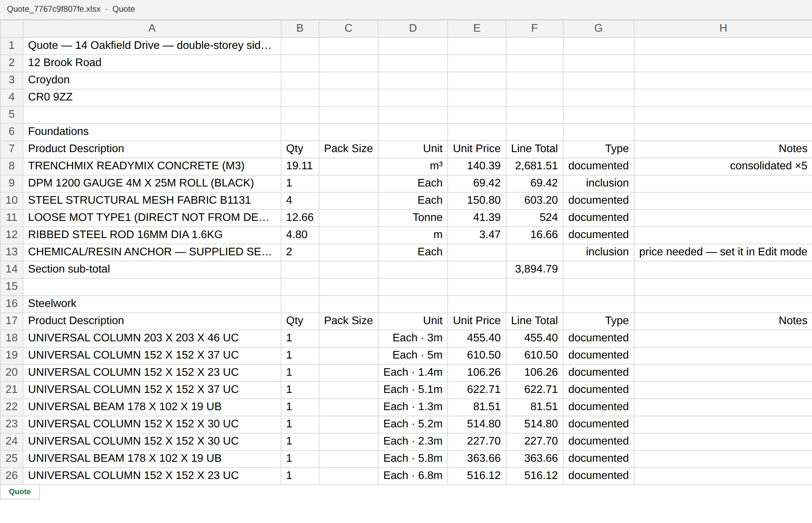
Task: Select the 'Each · 5m' unit cell
Action: (413, 355)
